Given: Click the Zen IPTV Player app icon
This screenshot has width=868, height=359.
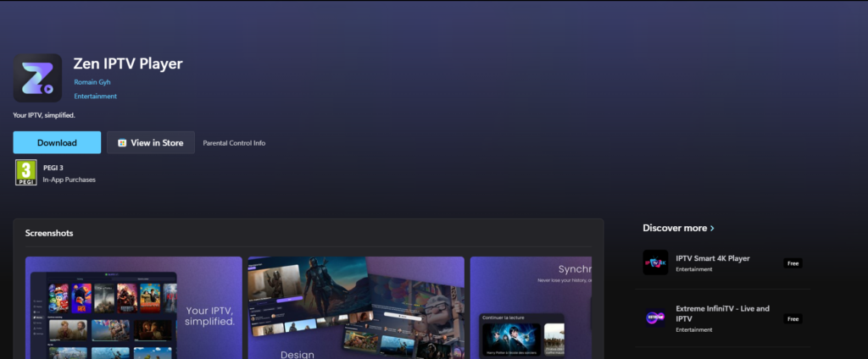Looking at the screenshot, I should (37, 78).
